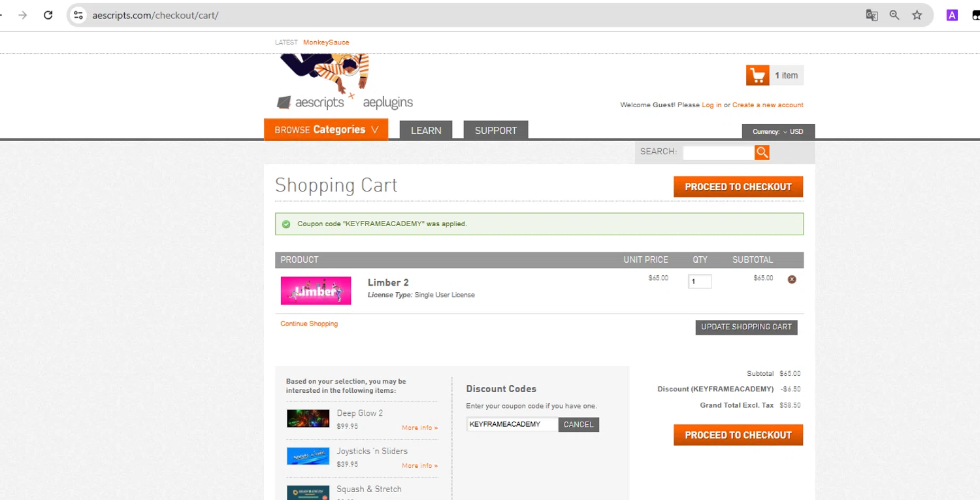Open the MonkeySauce latest link

(326, 42)
